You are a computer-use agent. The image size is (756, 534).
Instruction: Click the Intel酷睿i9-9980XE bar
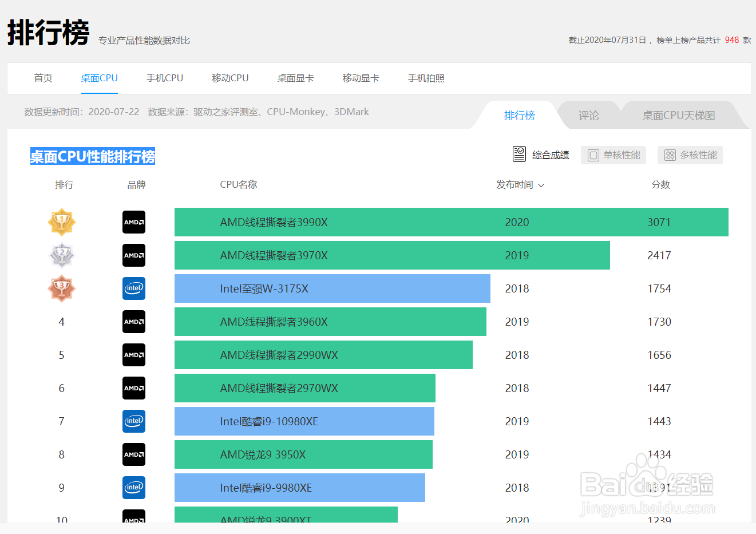300,488
